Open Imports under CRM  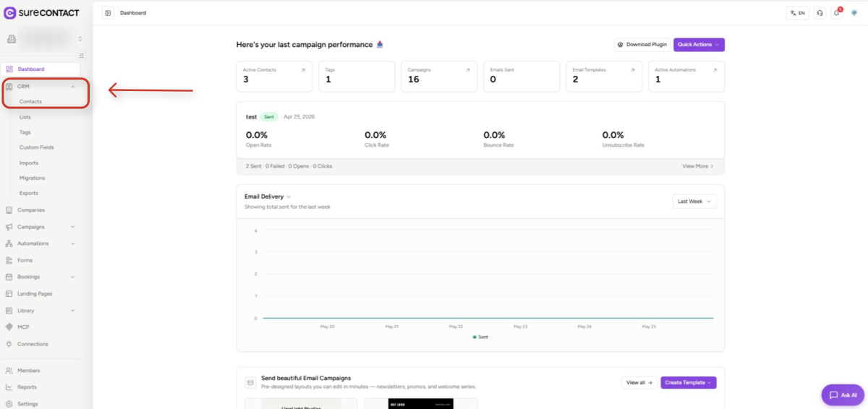(29, 163)
